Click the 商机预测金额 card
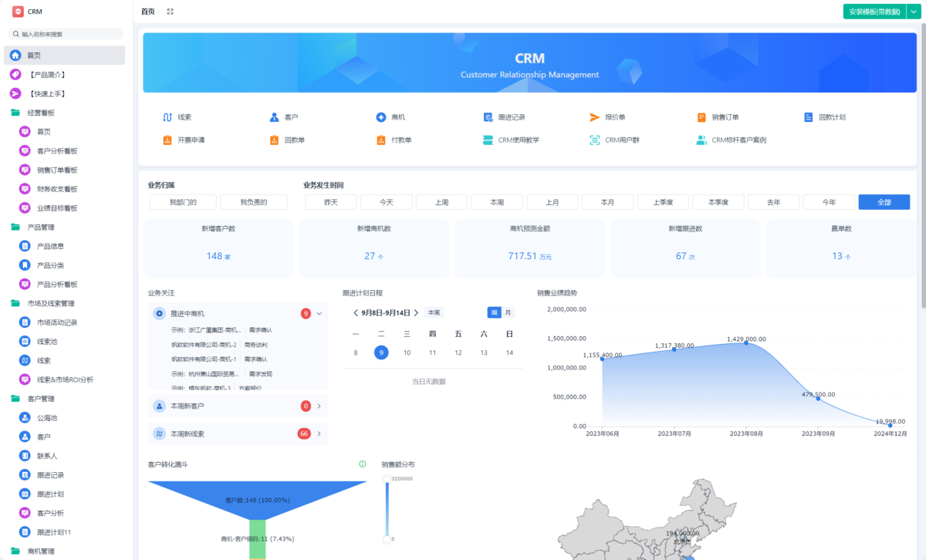Screen dimensions: 926x560 (529, 248)
